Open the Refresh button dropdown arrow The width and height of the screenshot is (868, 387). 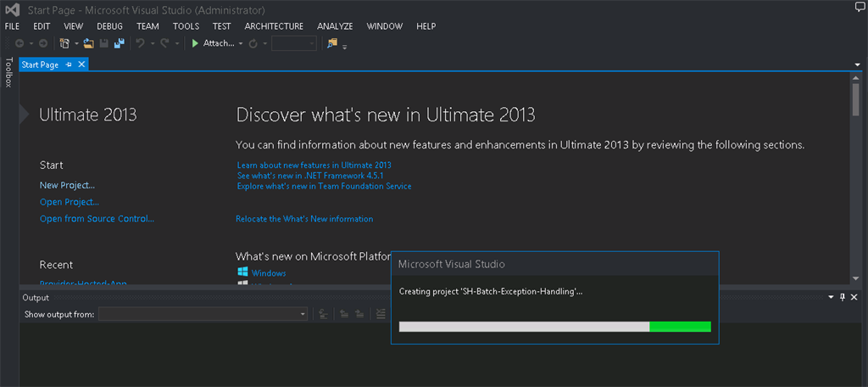click(x=265, y=44)
